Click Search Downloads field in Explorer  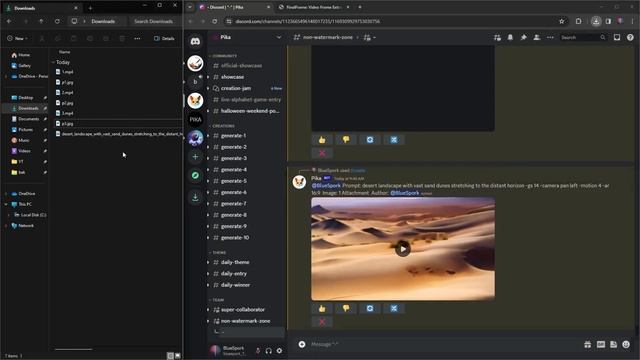pyautogui.click(x=154, y=21)
